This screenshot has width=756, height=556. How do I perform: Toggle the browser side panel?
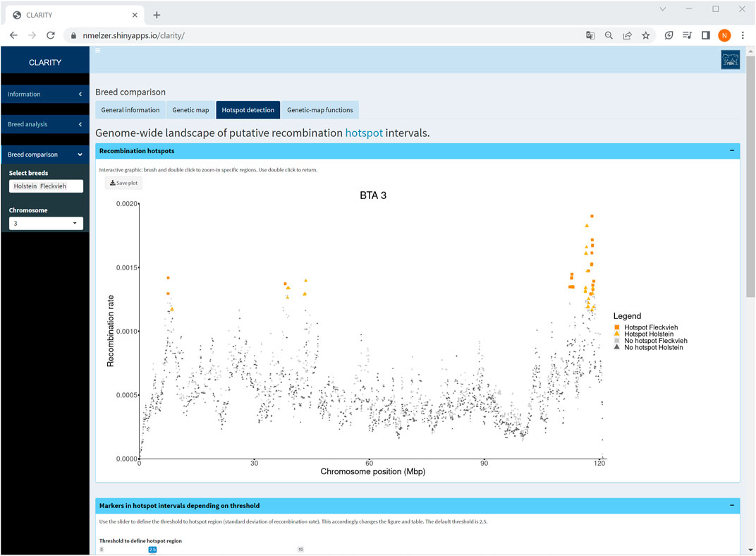click(x=706, y=35)
